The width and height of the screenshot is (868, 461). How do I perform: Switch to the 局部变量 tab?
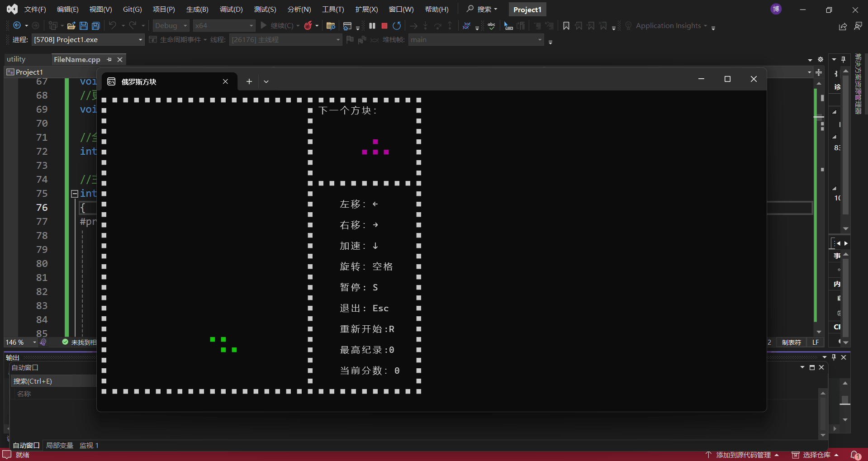click(x=60, y=445)
